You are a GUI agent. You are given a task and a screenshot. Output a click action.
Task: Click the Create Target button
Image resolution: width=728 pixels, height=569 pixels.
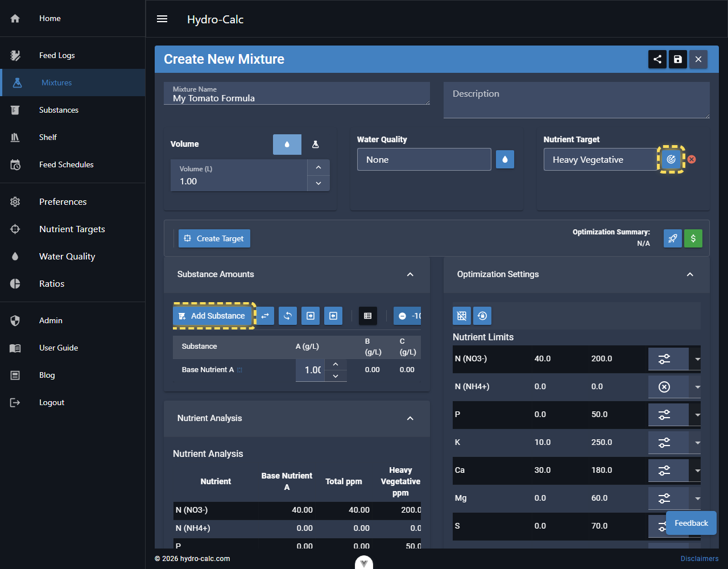pyautogui.click(x=214, y=238)
